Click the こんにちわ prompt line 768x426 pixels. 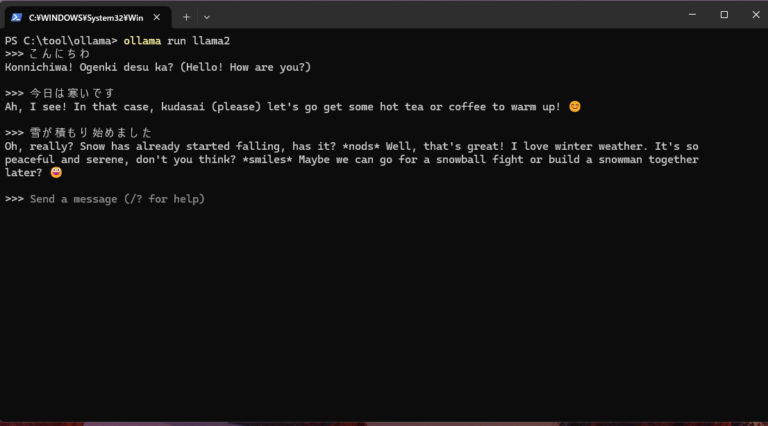point(60,54)
